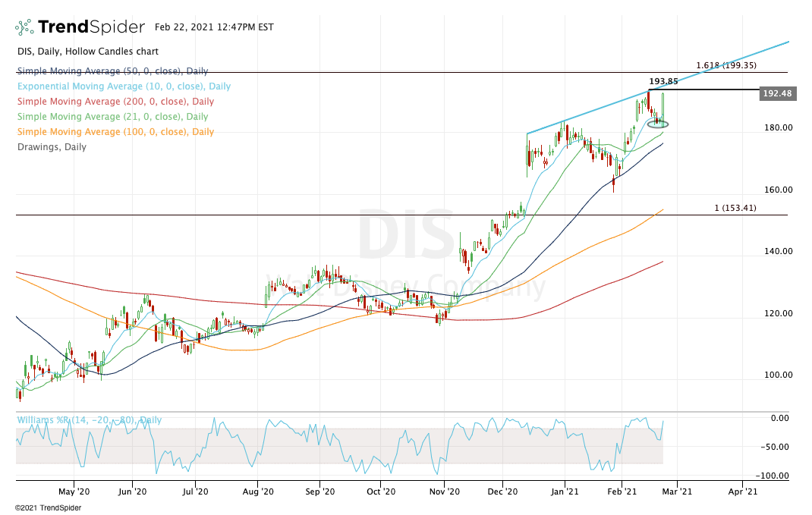Viewport: 812px width, 515px height.
Task: Click the -100.00 Williams %R axis value
Action: tap(773, 476)
